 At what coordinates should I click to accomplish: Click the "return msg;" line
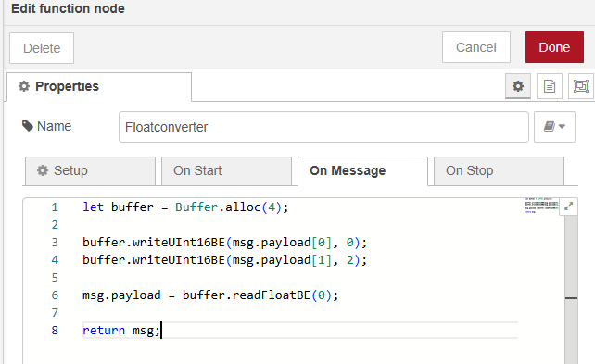tap(121, 331)
